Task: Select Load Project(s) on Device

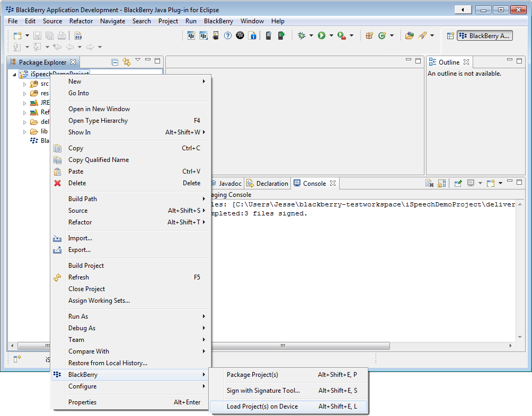Action: [x=262, y=406]
